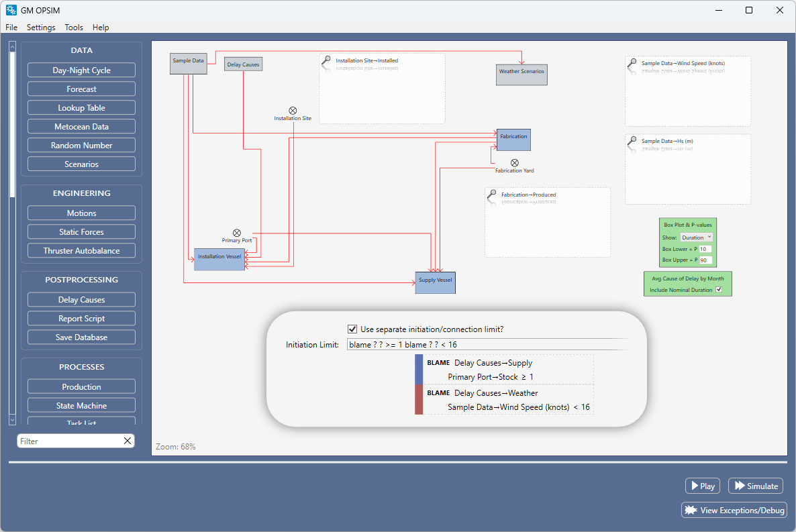Open the Show dropdown set to Duration
This screenshot has height=532, width=796.
697,237
